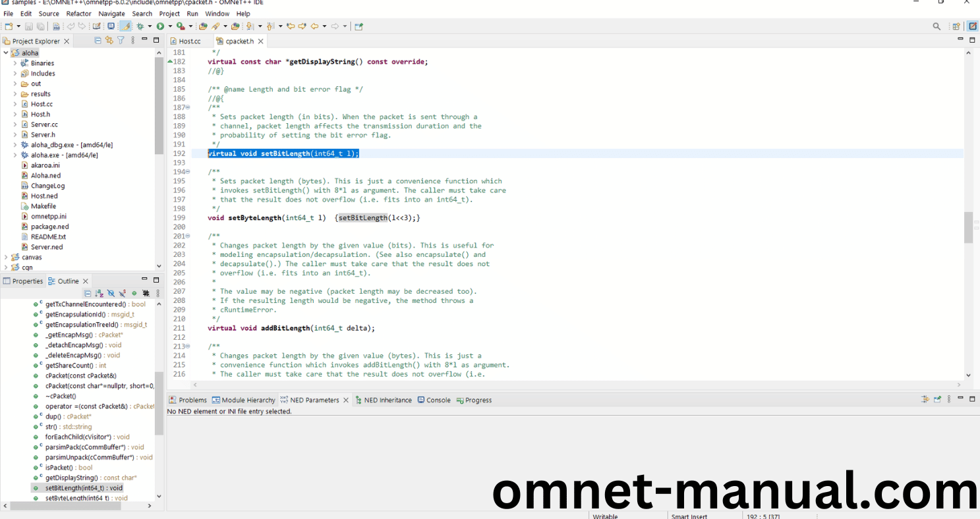Switch to the Host.cc editor tab
Screen dimensions: 980x519
[189, 41]
